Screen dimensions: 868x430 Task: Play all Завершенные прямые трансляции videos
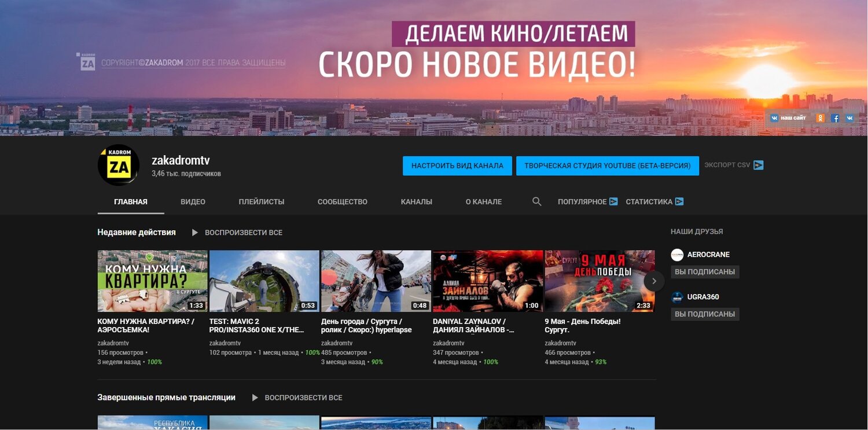point(297,398)
